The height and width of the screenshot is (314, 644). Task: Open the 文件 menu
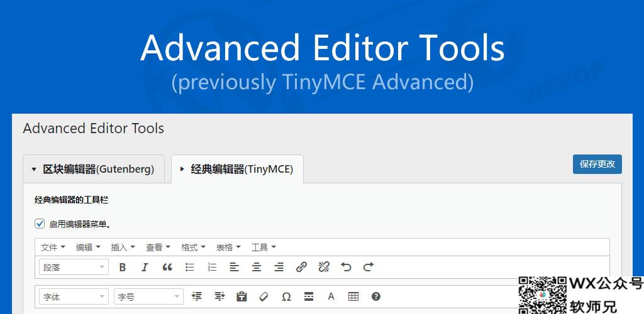(x=53, y=247)
